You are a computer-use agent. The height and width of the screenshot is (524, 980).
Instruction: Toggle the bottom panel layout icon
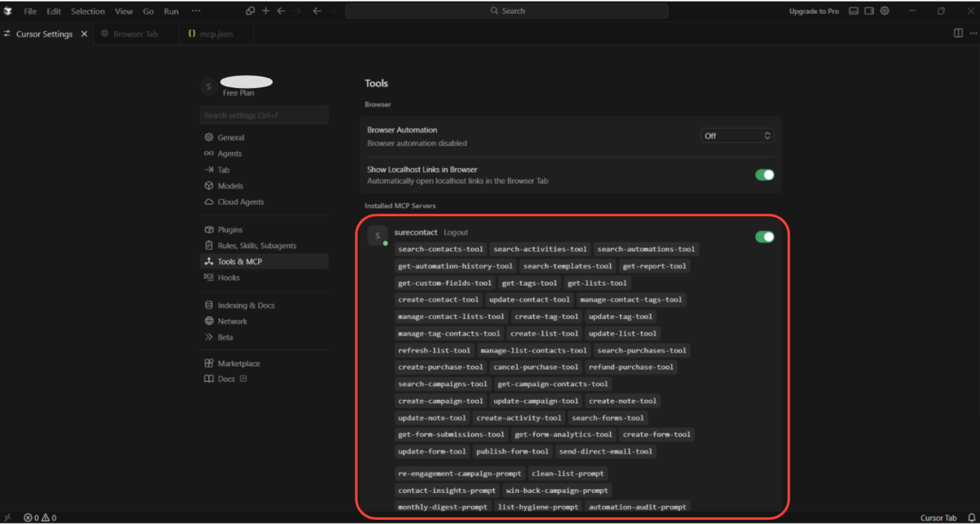pos(853,11)
